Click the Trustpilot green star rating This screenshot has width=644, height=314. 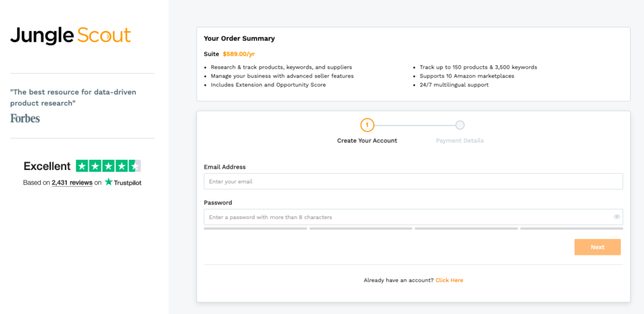pos(108,166)
